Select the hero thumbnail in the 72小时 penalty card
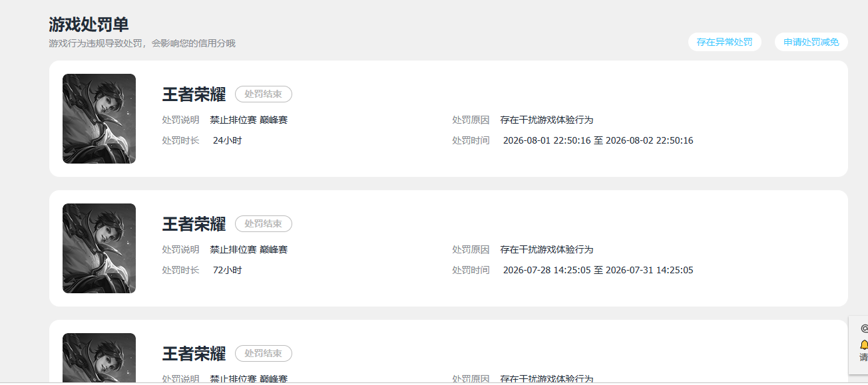 click(99, 248)
